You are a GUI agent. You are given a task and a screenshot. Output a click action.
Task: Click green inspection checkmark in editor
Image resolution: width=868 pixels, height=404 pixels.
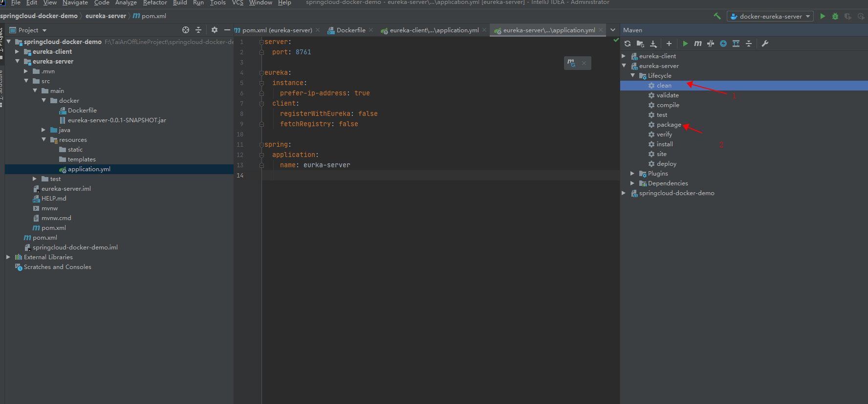point(616,40)
